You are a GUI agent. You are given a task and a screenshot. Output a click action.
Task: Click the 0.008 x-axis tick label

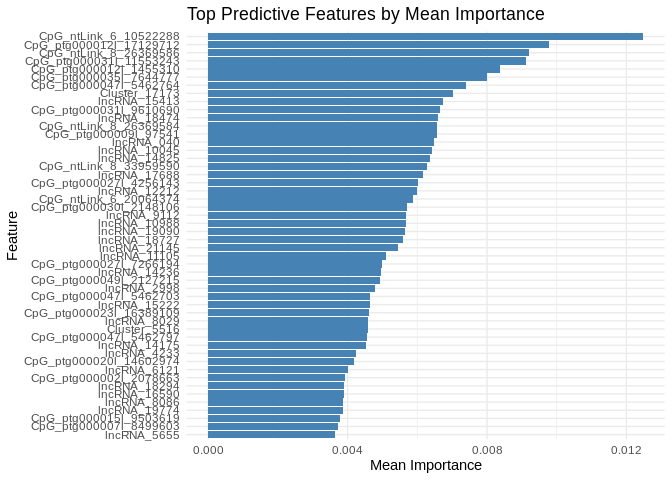(487, 450)
